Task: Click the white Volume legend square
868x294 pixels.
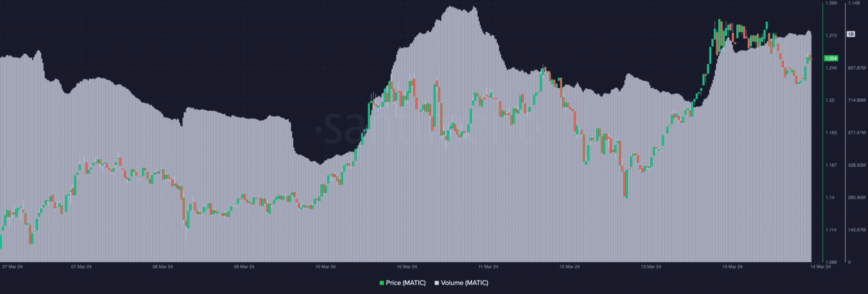Action: point(437,283)
